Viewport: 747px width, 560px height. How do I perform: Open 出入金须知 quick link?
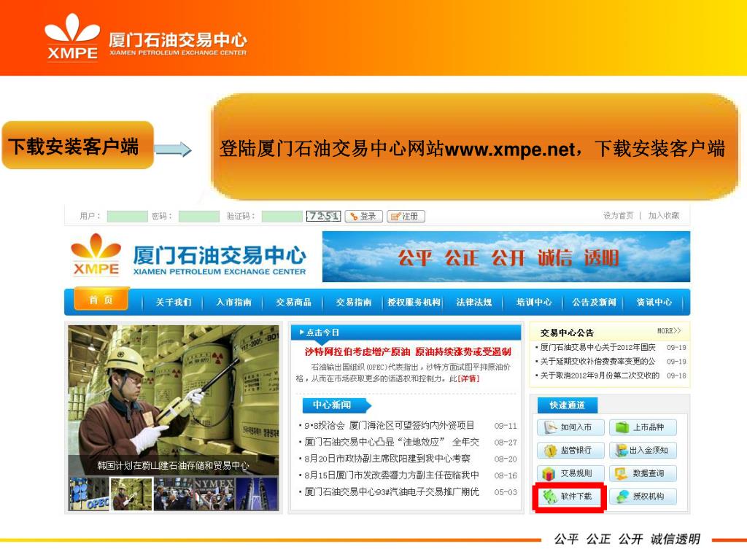pyautogui.click(x=643, y=450)
